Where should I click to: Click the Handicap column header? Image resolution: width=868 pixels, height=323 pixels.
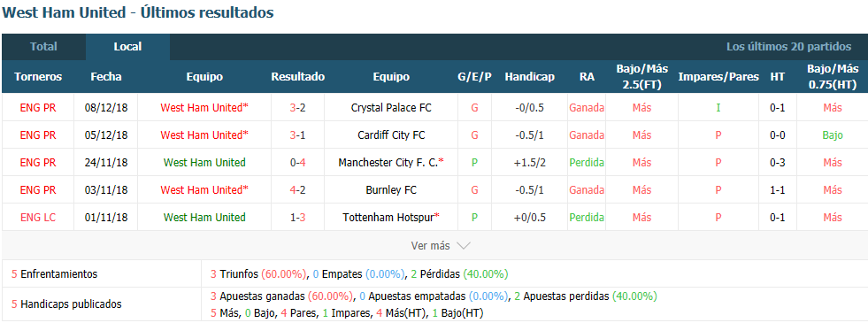coord(529,77)
